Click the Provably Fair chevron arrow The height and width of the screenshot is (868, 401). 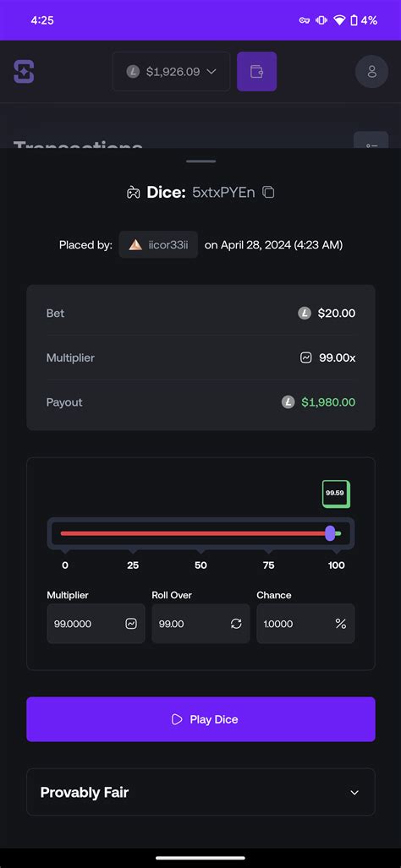354,793
